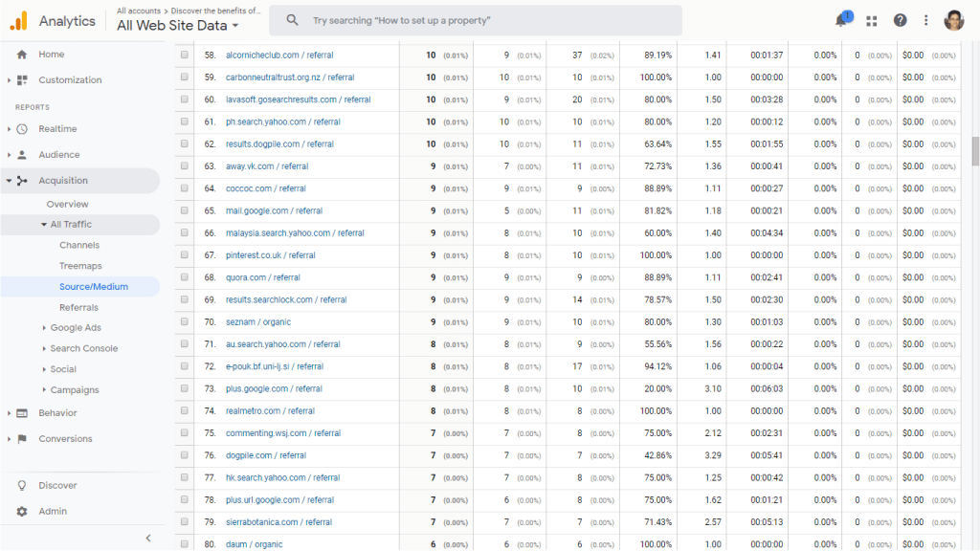Expand the Campaigns submenu arrow

click(44, 390)
